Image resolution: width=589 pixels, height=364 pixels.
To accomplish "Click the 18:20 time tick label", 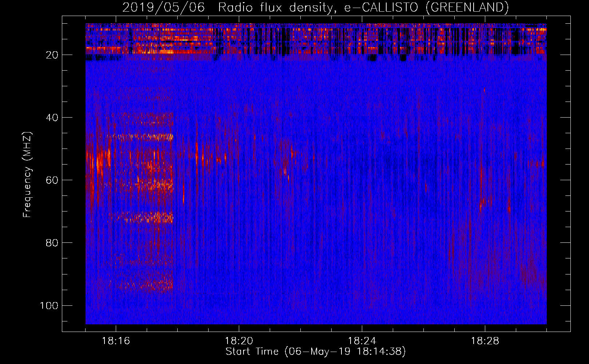I will [239, 341].
